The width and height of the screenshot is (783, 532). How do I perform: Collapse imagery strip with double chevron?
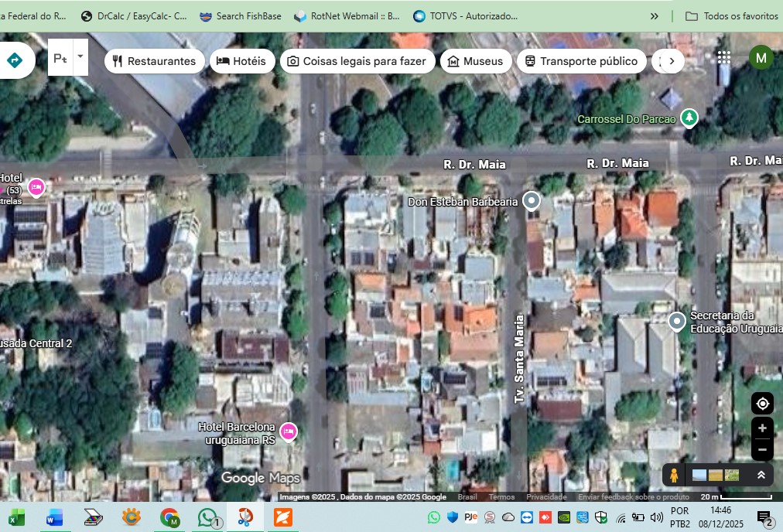(761, 475)
